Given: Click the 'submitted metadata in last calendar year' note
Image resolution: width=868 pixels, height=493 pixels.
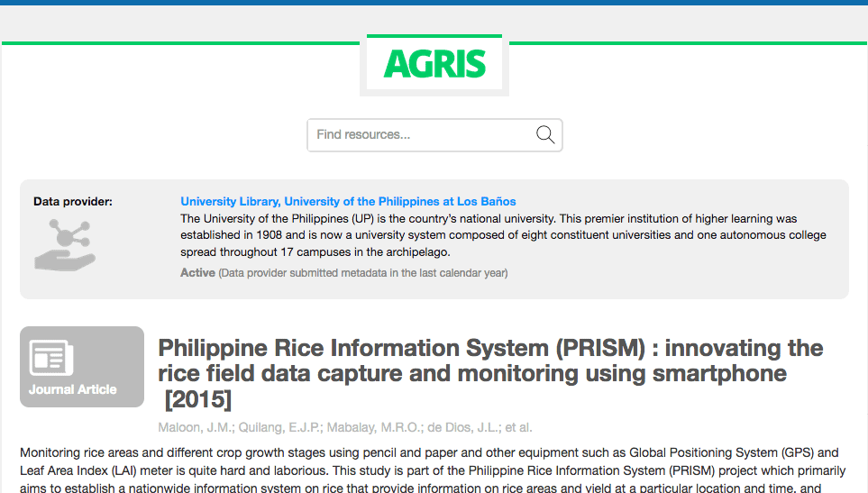Looking at the screenshot, I should point(363,273).
